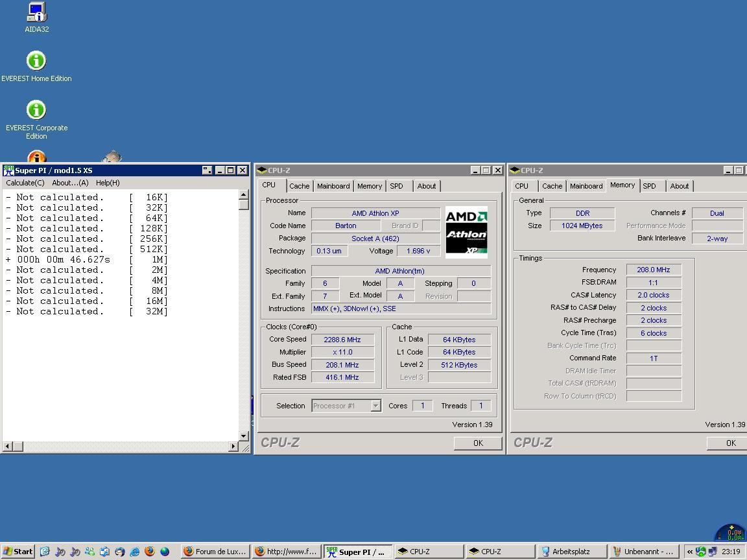The width and height of the screenshot is (747, 560).
Task: Open the Calculate(C) menu in Super PI
Action: pos(25,183)
